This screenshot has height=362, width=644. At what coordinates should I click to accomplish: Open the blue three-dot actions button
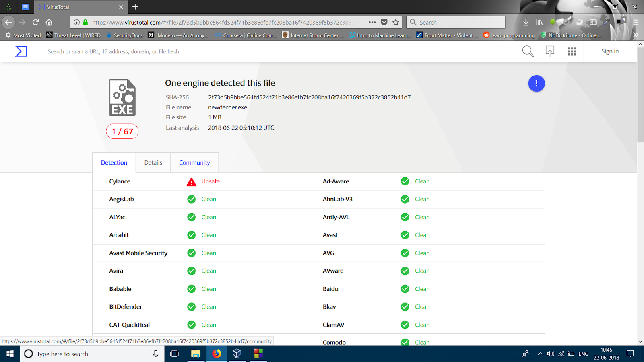click(x=537, y=84)
